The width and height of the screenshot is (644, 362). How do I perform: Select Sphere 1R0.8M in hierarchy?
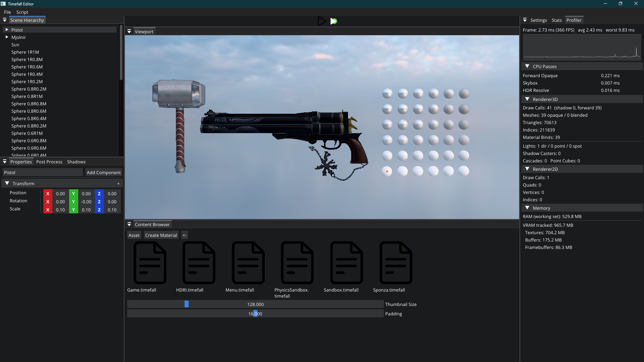click(27, 59)
